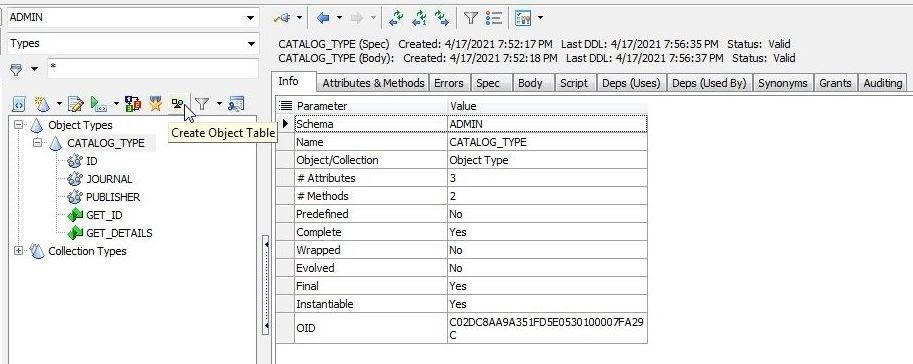Select the JOURNAL attribute in the tree
This screenshot has height=364, width=913.
tap(109, 179)
